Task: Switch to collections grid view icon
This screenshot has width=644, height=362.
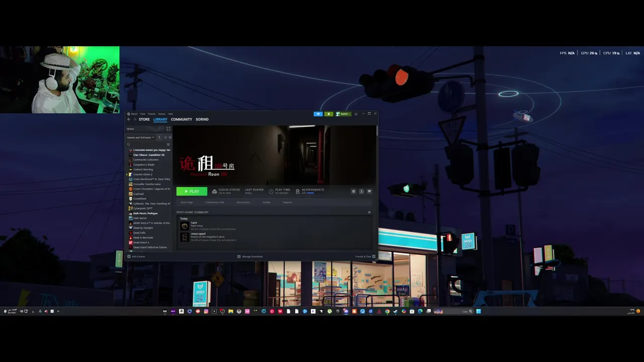Action: point(169,129)
